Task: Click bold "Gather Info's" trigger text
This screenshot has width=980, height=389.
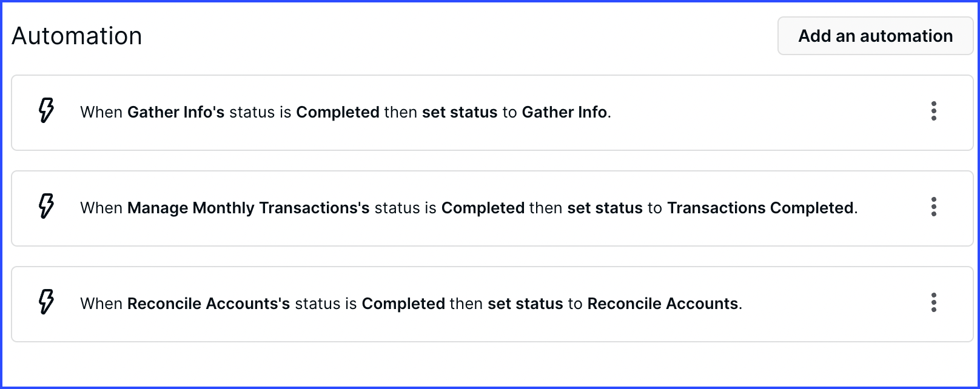Action: point(176,112)
